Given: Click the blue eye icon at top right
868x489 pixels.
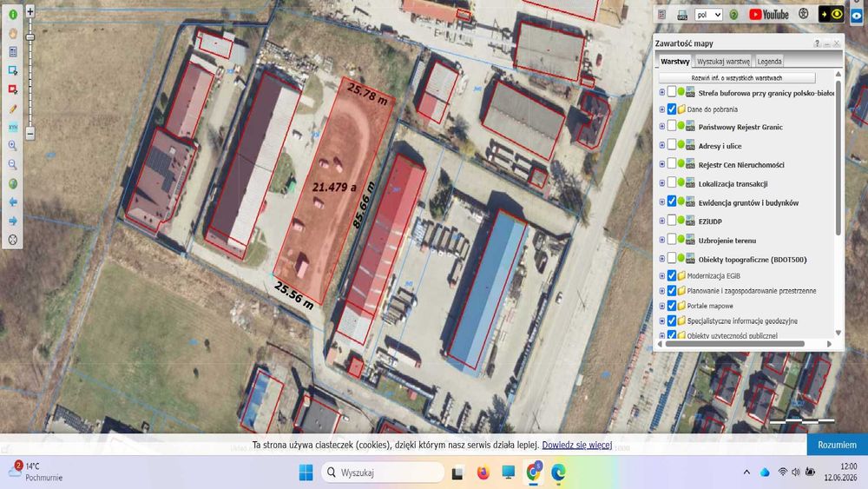Looking at the screenshot, I should pyautogui.click(x=857, y=16).
